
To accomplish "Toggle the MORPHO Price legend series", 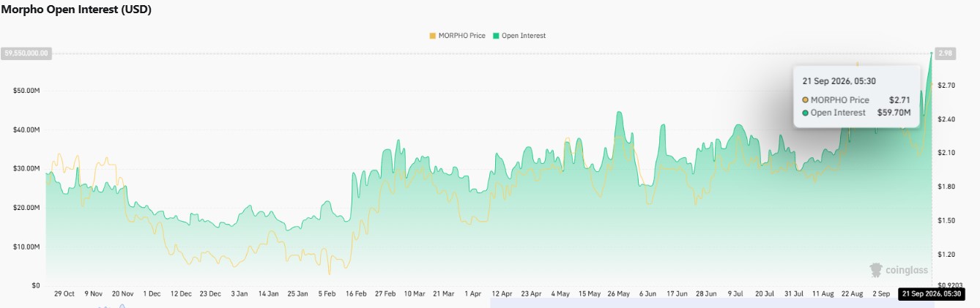I will click(x=457, y=35).
